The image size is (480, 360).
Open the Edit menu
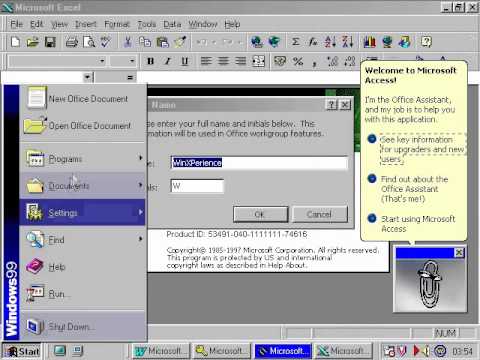click(x=37, y=24)
